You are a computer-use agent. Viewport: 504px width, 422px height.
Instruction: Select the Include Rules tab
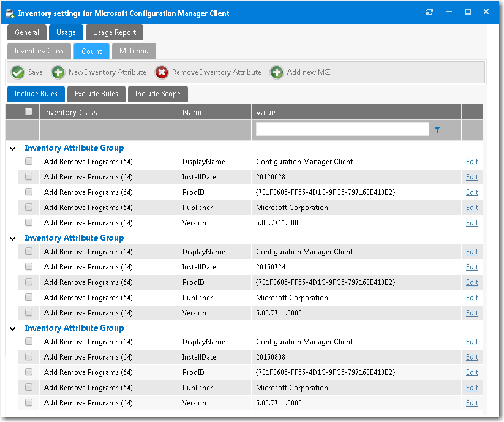(36, 94)
